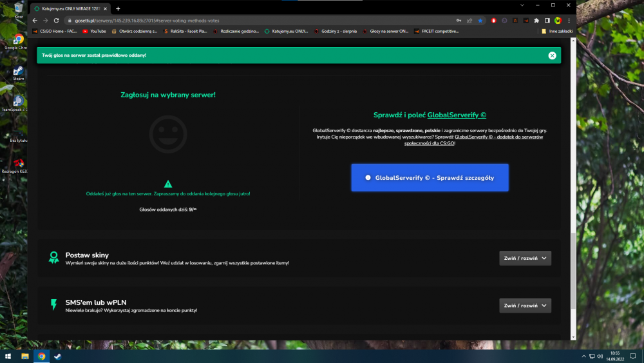The height and width of the screenshot is (363, 644).
Task: Select the Redragon K630 desktop shortcut
Action: [15, 166]
